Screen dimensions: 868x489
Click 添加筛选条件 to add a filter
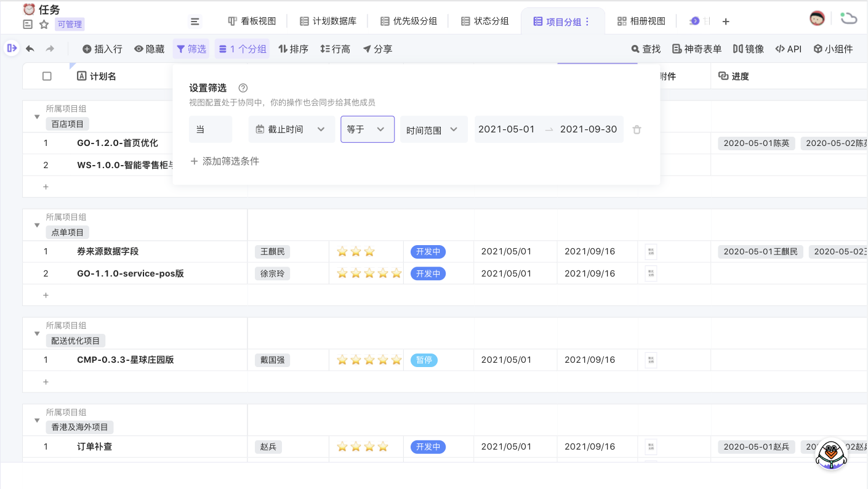(225, 161)
